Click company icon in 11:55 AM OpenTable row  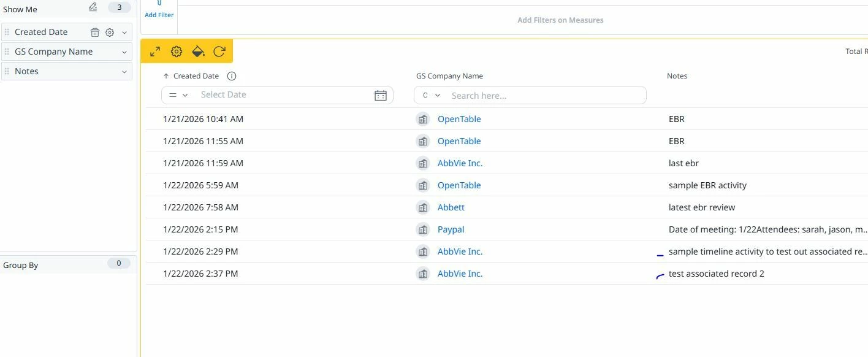click(x=422, y=141)
